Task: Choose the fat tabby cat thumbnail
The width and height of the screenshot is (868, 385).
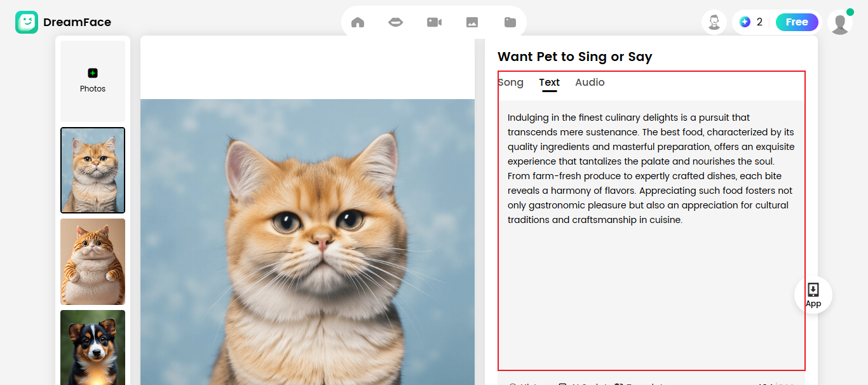Action: [93, 262]
